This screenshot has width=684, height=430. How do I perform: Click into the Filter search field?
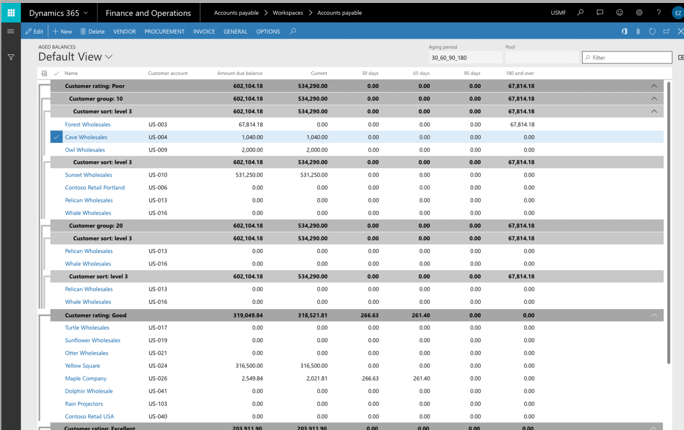[630, 58]
